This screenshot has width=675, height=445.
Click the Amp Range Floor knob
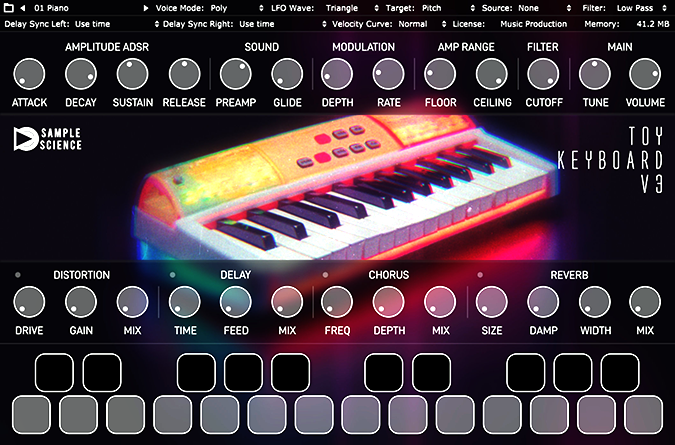[x=440, y=74]
